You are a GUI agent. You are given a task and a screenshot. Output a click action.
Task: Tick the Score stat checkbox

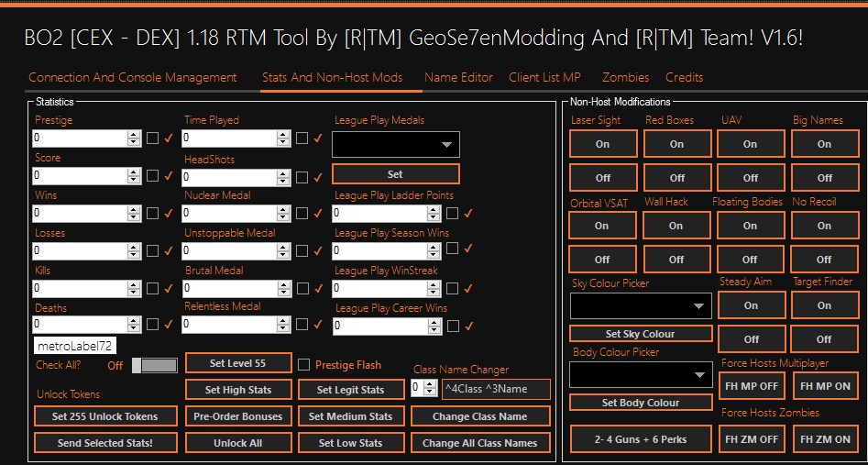pos(152,176)
